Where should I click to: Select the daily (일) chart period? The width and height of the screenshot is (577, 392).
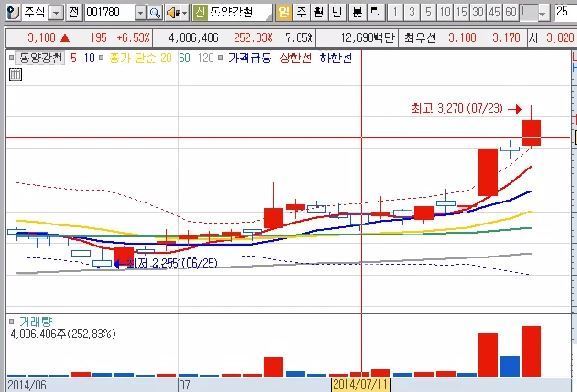[x=284, y=13]
